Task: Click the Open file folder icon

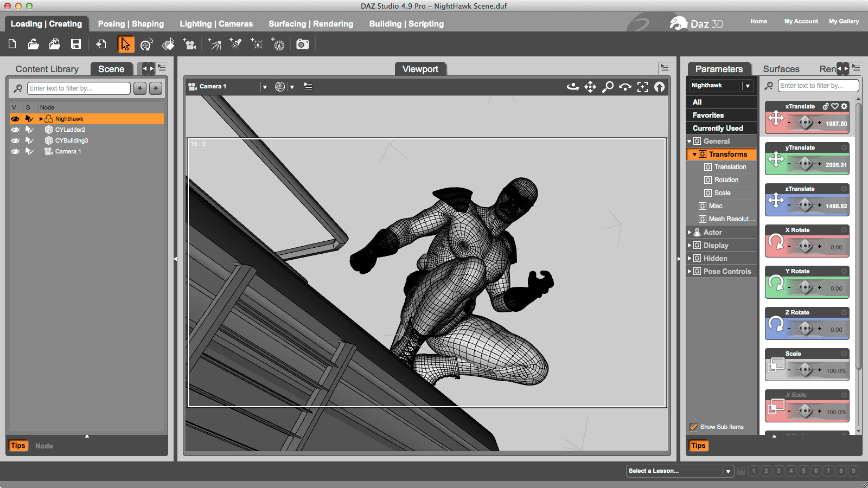Action: click(x=33, y=44)
